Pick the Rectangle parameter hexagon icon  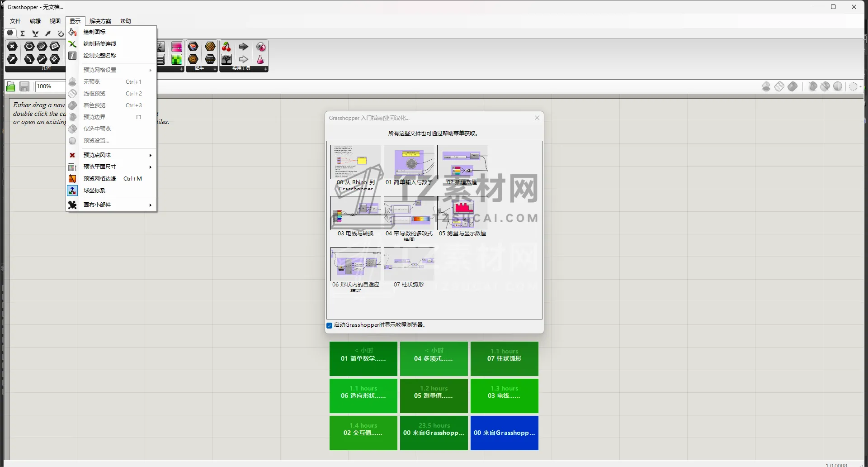55,46
